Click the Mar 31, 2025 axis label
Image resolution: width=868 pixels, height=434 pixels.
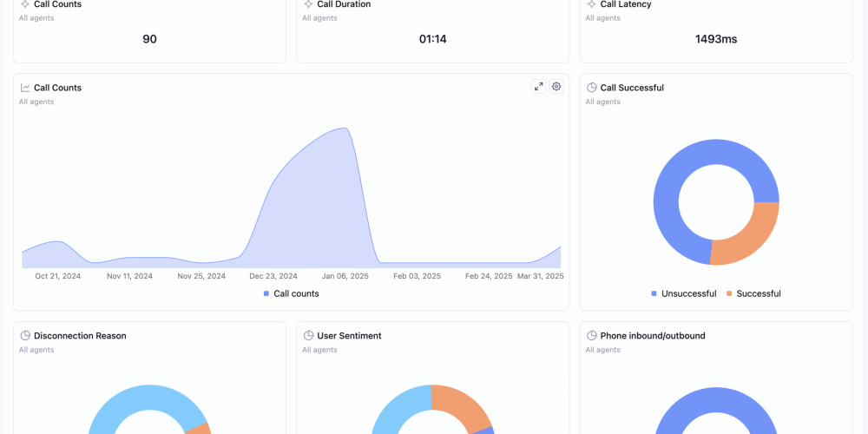click(x=540, y=276)
